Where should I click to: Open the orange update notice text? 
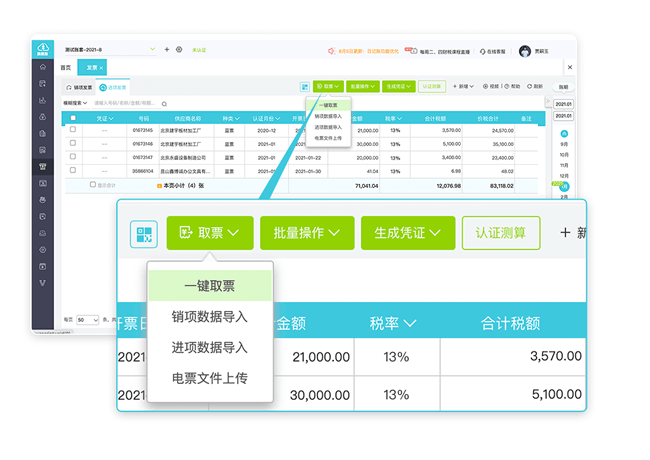point(369,51)
